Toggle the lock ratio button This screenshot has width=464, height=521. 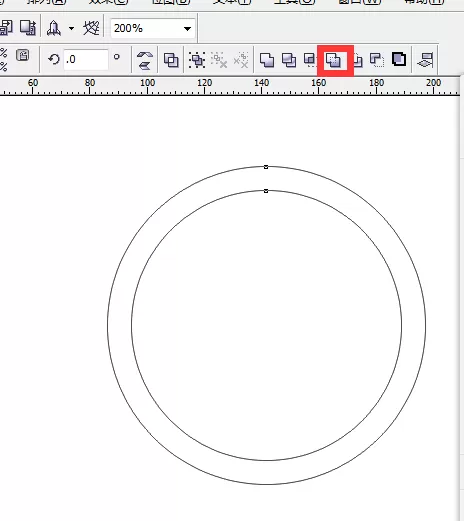[23, 55]
